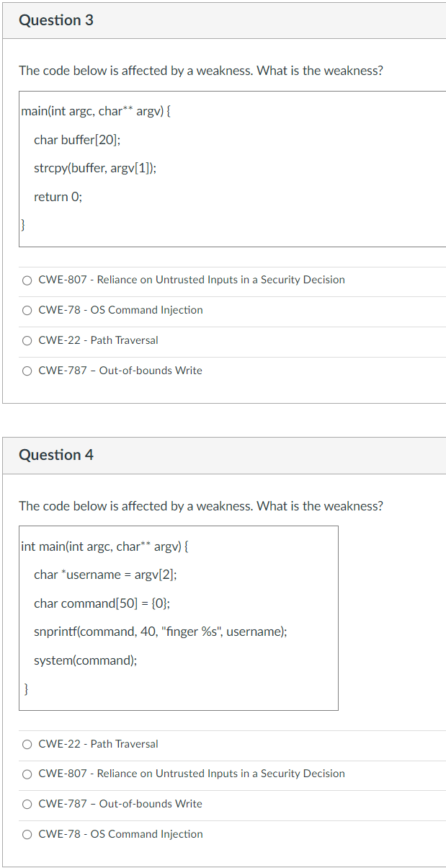Screen dimensions: 446x868
Task: Click the 'CWE-807 - Reliance on Untrusted Inputs' option text
Action: tap(191, 280)
